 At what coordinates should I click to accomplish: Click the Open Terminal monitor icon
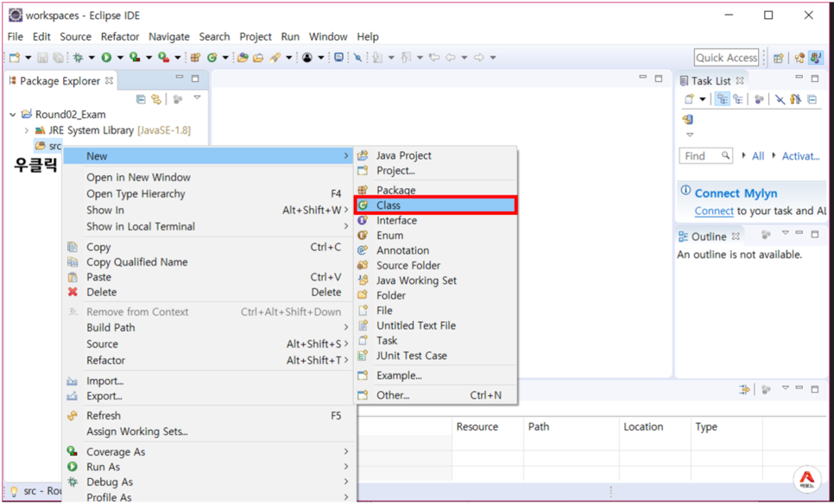coord(338,58)
